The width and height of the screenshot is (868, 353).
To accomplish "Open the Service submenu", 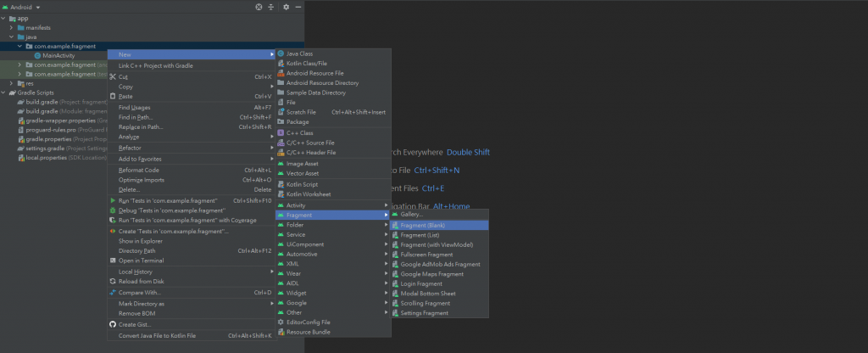I will pyautogui.click(x=333, y=234).
